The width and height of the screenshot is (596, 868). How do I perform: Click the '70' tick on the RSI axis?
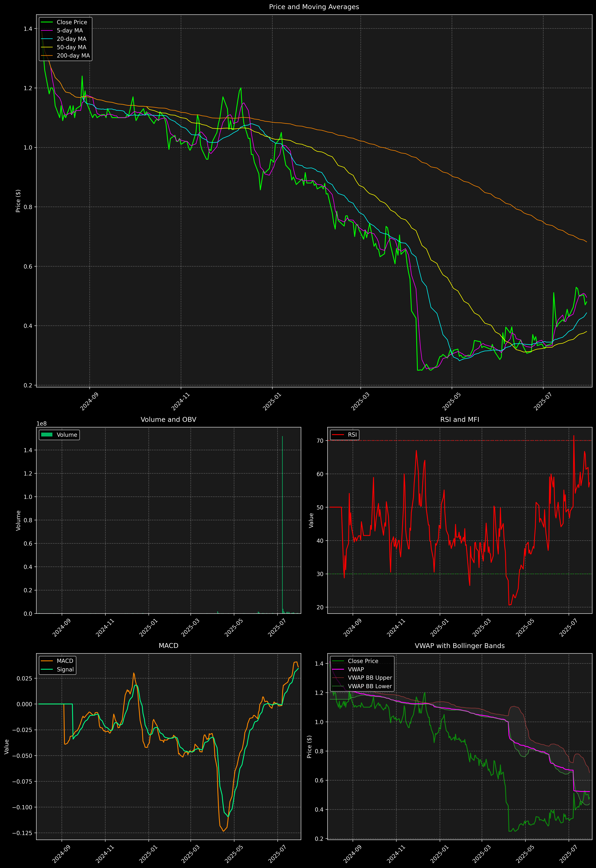pos(320,441)
